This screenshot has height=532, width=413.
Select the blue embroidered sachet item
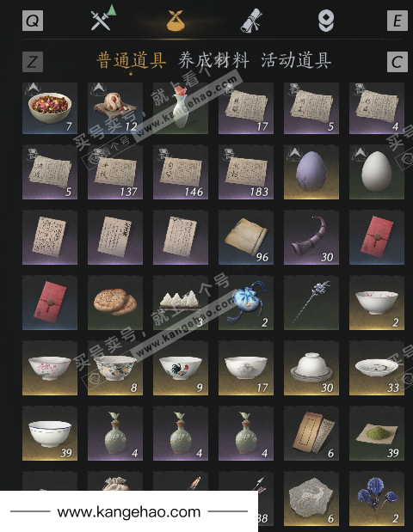tap(246, 303)
